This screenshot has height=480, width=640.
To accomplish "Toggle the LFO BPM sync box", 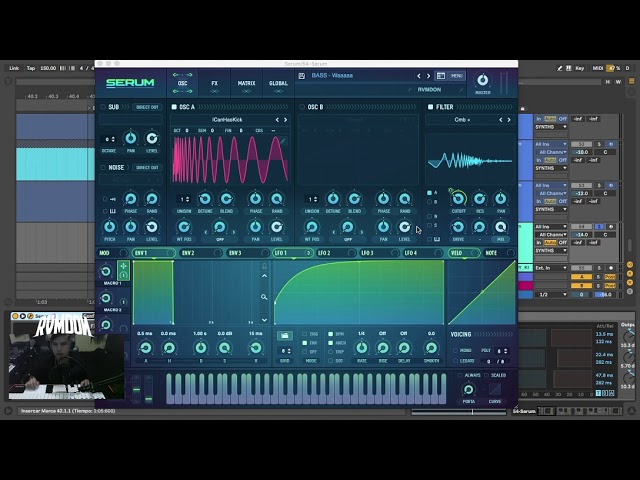I will (x=331, y=334).
